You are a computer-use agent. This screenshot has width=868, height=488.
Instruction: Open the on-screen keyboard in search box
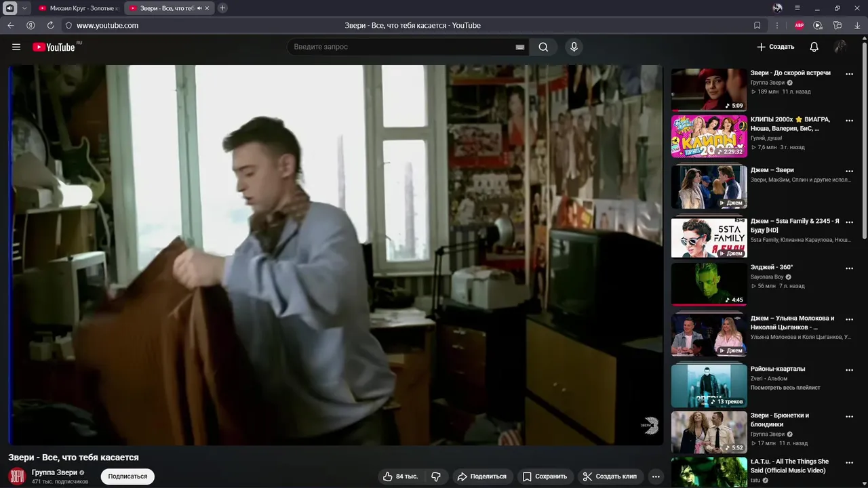coord(520,47)
